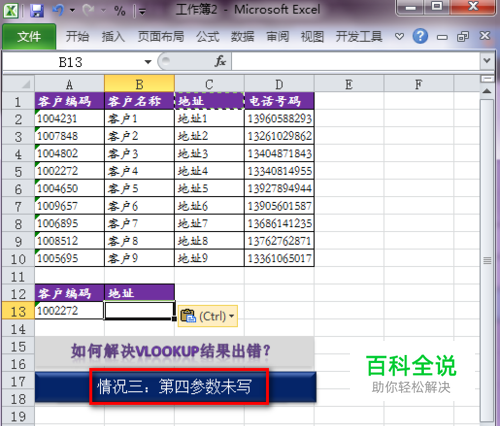Click the vertical scrollbar up arrow

[487, 91]
